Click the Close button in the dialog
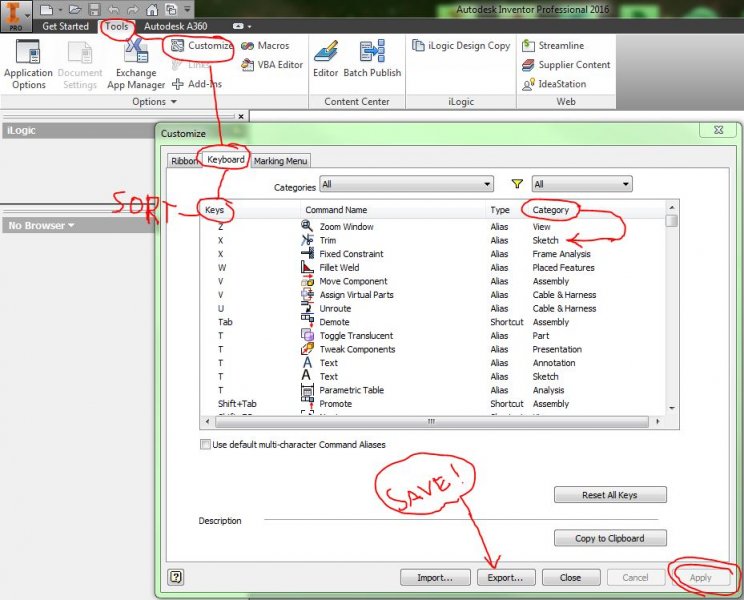 tap(571, 577)
